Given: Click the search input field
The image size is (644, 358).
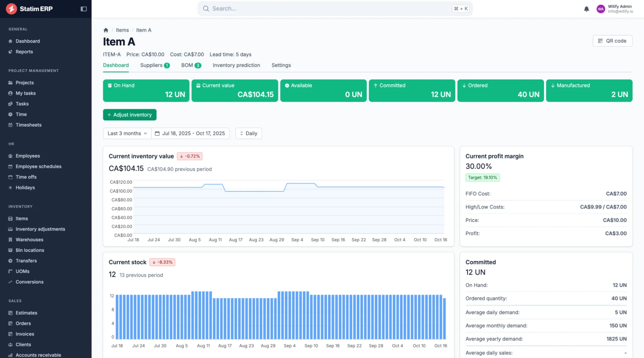Looking at the screenshot, I should coord(335,9).
